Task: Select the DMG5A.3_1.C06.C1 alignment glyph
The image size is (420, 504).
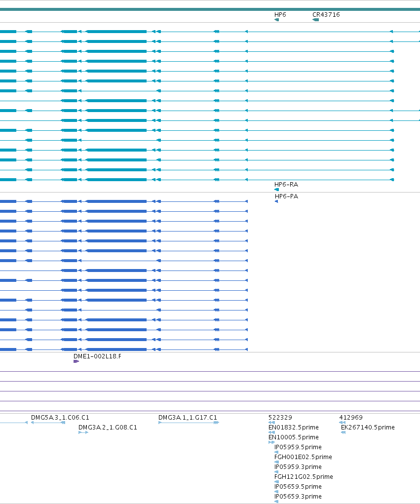Action: (48, 423)
